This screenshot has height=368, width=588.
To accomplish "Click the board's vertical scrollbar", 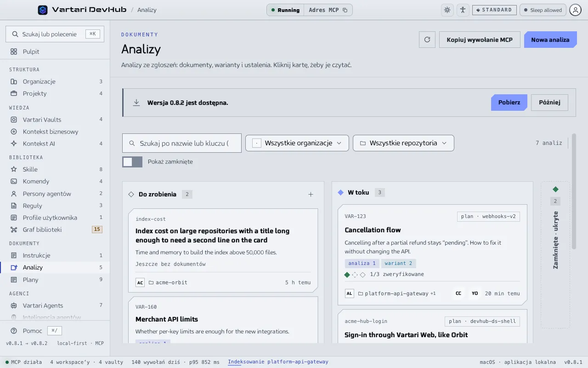I will [574, 191].
